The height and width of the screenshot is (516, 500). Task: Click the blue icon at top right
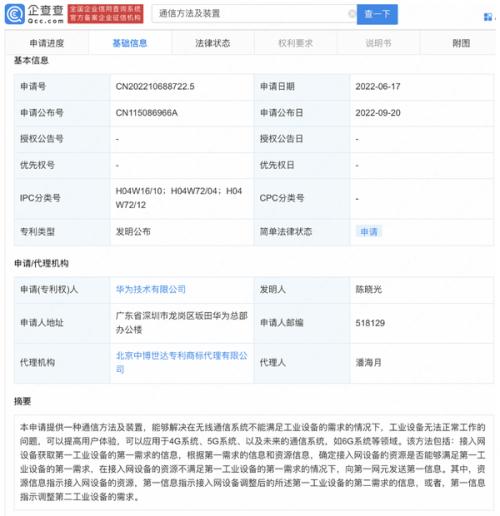pyautogui.click(x=488, y=17)
